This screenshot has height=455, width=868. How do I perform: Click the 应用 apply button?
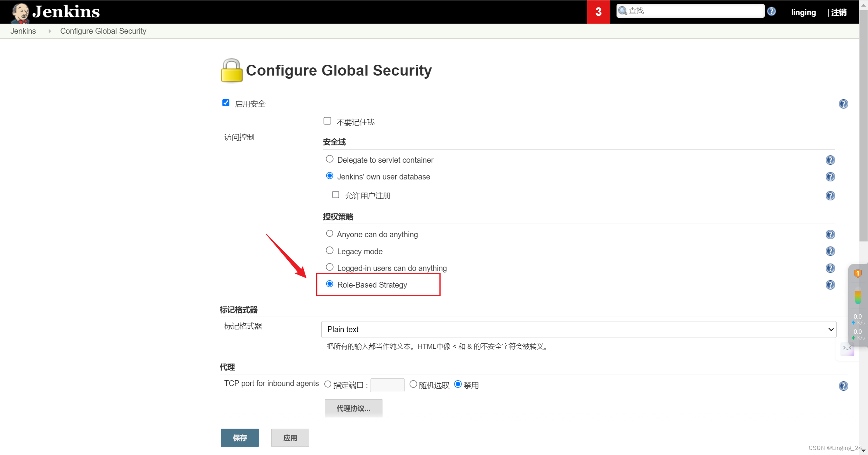[x=290, y=438]
